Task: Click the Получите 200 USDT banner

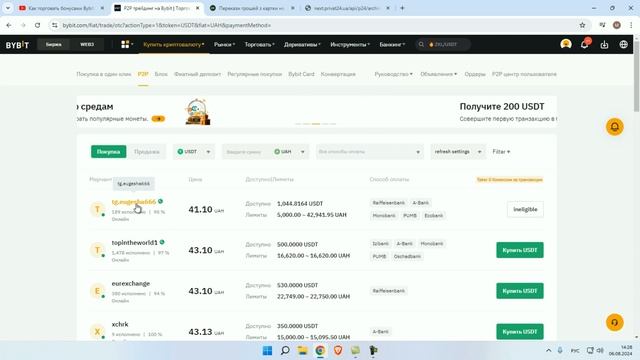Action: pos(508,112)
